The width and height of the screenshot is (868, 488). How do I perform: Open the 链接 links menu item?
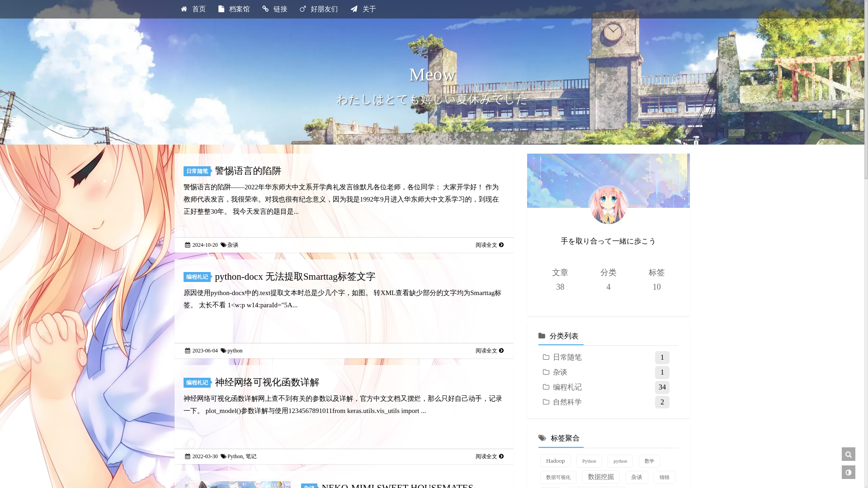click(x=274, y=9)
